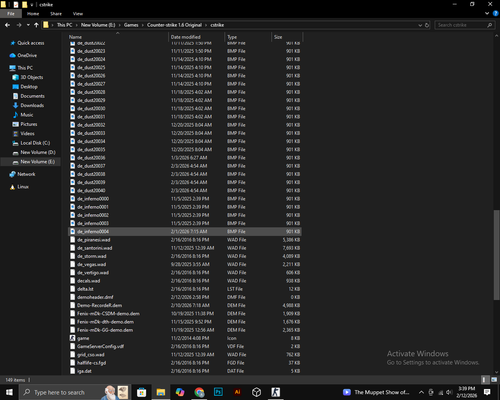
Task: Open Downloads in the sidebar
Action: [x=32, y=105]
